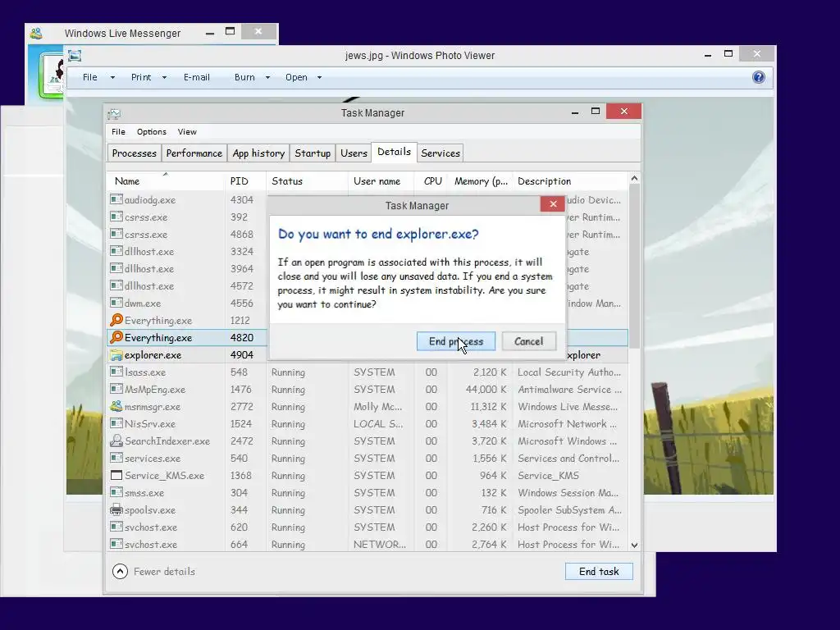Click the csrss.exe icon for PID 392

(x=116, y=217)
